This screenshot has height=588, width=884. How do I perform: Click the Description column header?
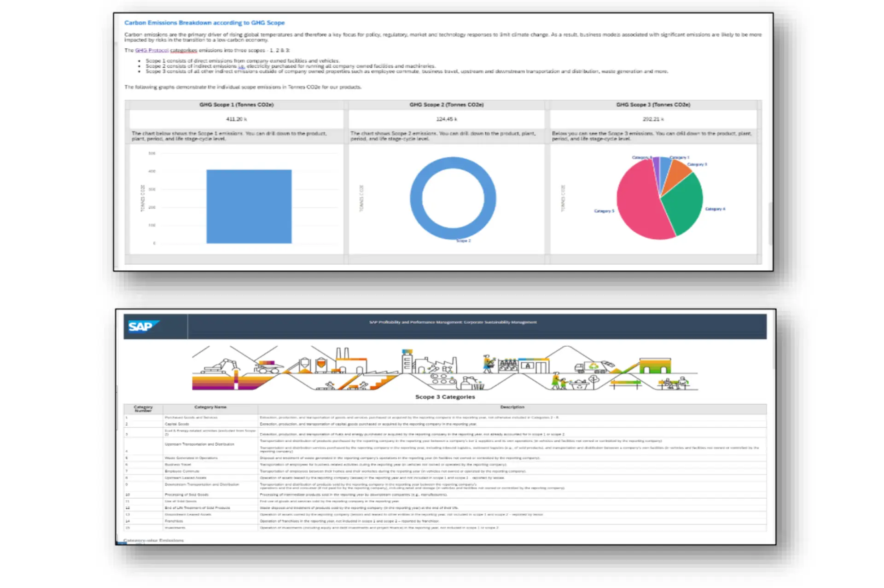coord(513,407)
